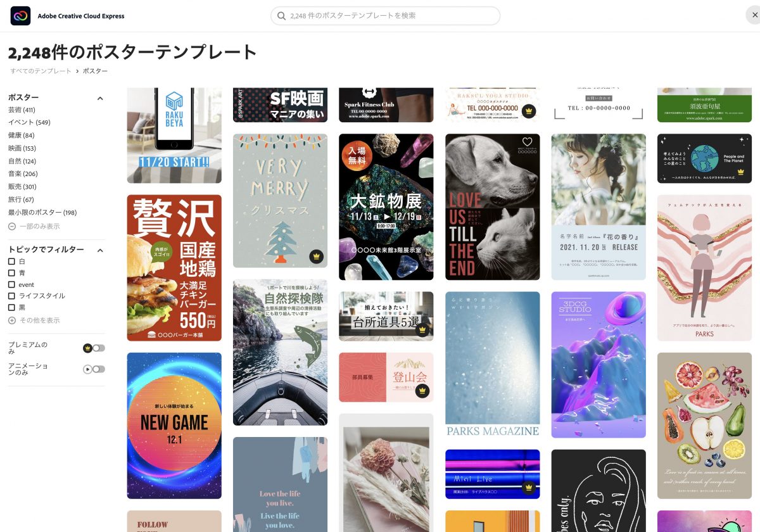Screen dimensions: 760x532
Task: Click the minus icon beside 一部のみ表示
Action: 12,226
